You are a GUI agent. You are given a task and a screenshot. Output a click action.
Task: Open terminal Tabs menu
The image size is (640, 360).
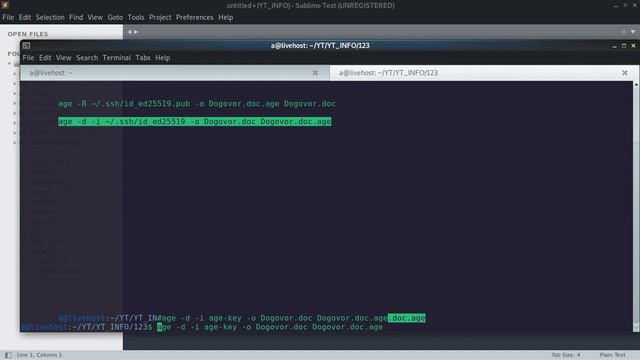pos(143,58)
